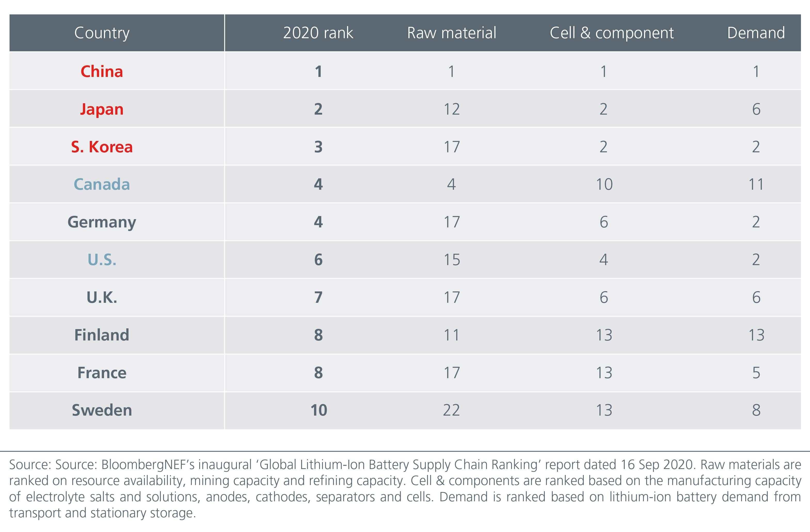Image resolution: width=810 pixels, height=532 pixels.
Task: Click the BloombergNEF source footnote text
Action: pos(405,488)
